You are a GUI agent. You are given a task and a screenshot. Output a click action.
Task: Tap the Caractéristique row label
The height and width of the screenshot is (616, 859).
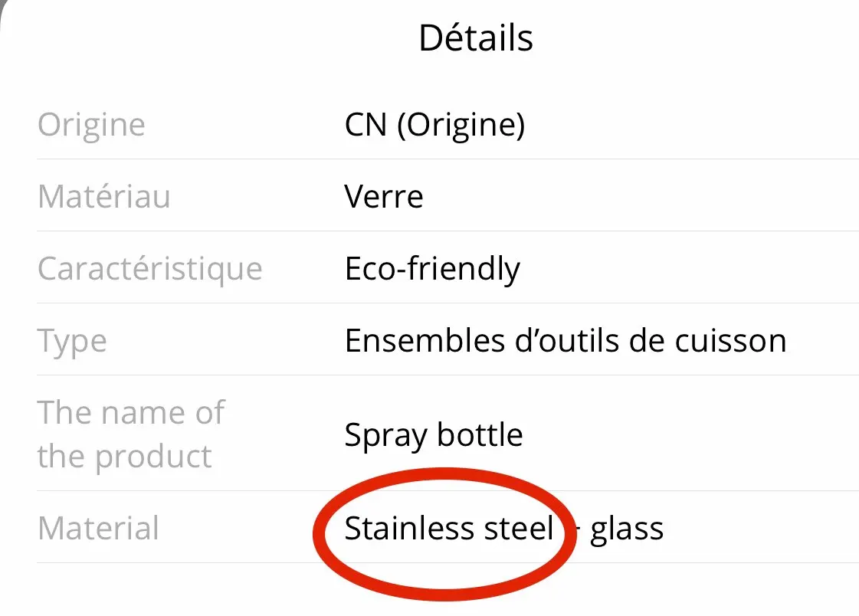click(x=149, y=269)
